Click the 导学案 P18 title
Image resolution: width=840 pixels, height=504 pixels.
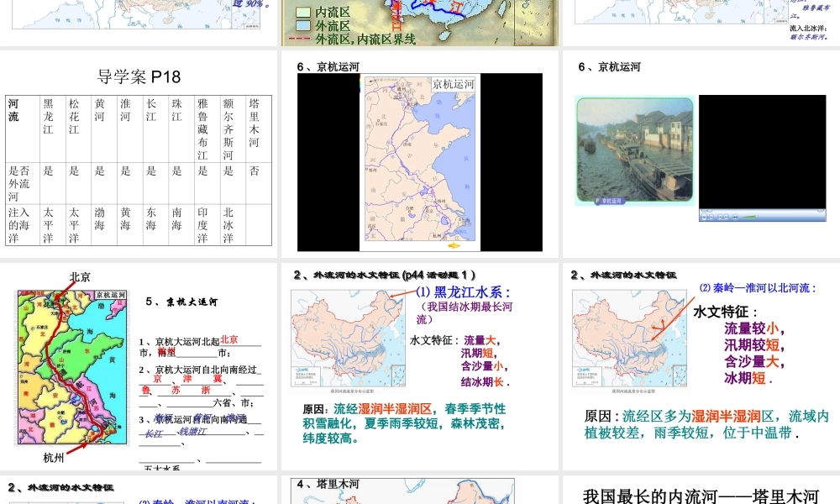point(139,76)
